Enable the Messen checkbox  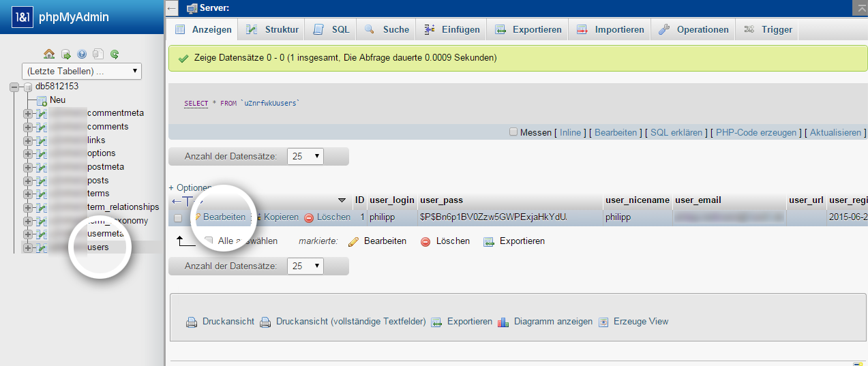tap(513, 132)
